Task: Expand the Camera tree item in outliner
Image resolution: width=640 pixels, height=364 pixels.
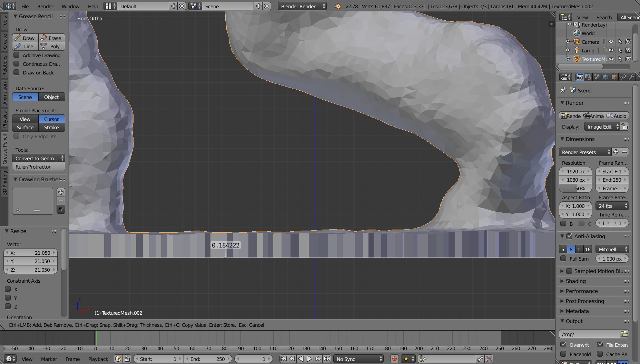Action: tap(568, 42)
